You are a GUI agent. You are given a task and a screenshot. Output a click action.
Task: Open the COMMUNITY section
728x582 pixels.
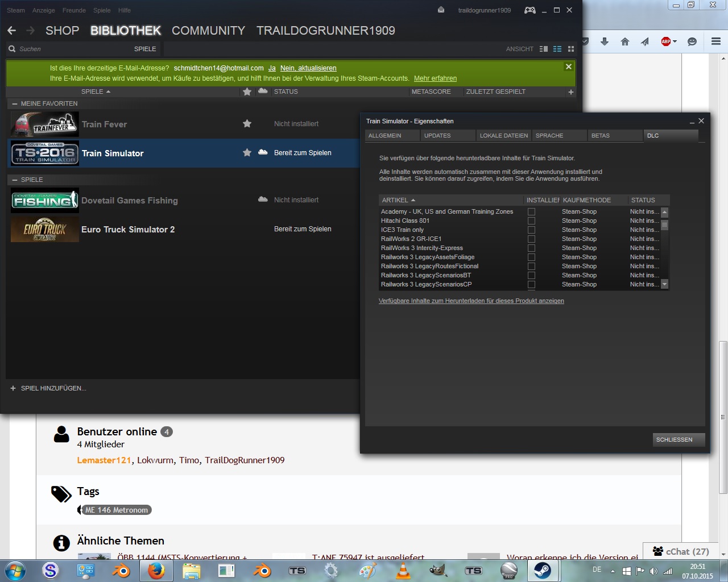pyautogui.click(x=209, y=31)
